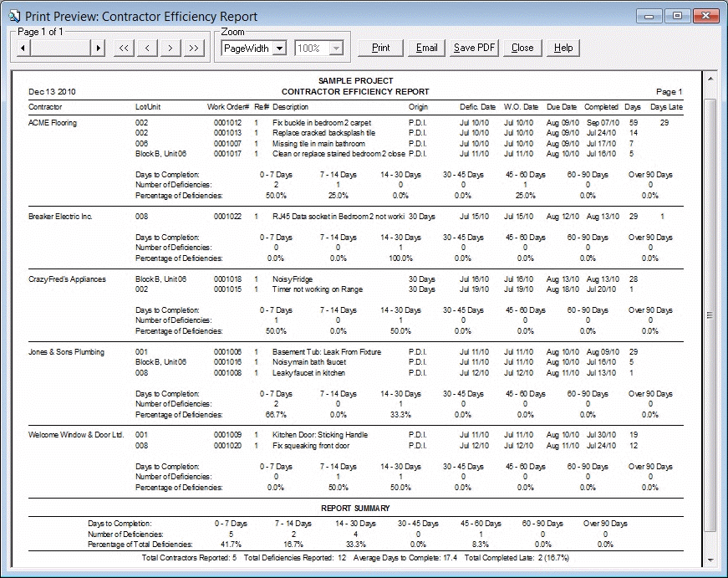The width and height of the screenshot is (728, 578).
Task: Click the 100.0% value under Breaker Electric
Action: 400,258
